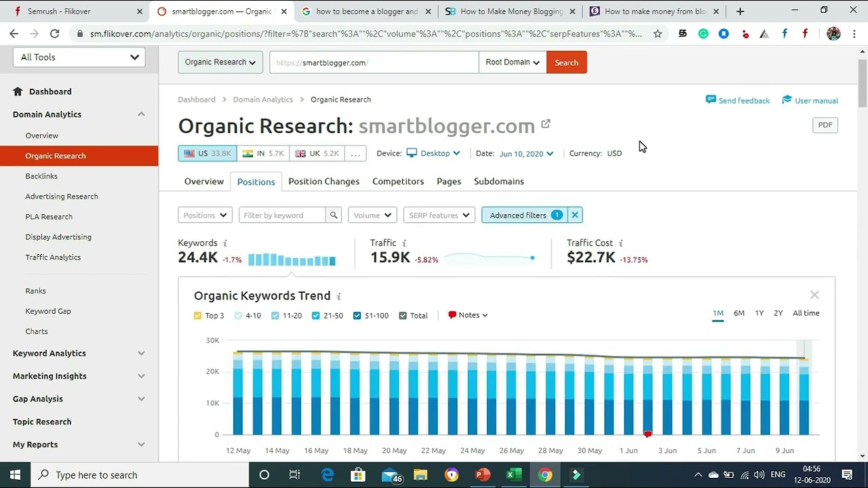Switch to the Subdomains tab
The image size is (868, 488).
[x=499, y=181]
